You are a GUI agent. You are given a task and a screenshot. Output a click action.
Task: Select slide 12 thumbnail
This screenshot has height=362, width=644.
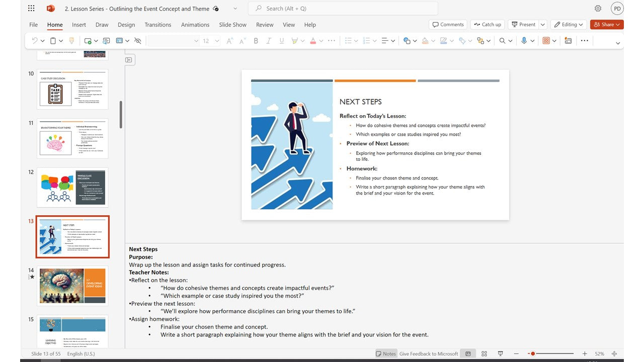click(x=72, y=187)
